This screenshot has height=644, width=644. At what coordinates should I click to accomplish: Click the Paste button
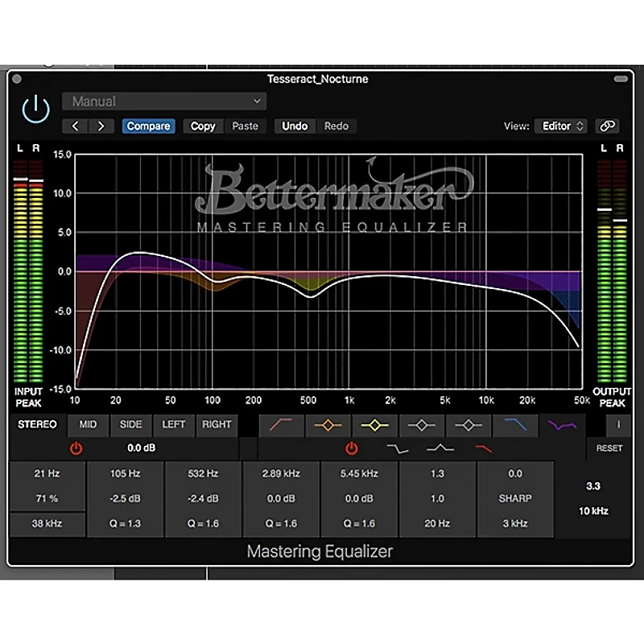246,126
